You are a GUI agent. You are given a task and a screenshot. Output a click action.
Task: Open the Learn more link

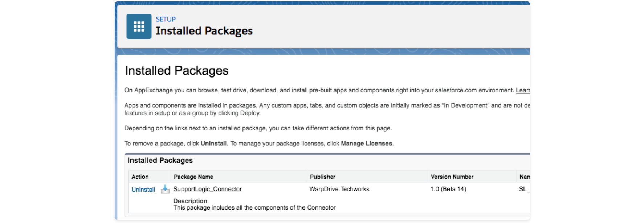pos(523,90)
